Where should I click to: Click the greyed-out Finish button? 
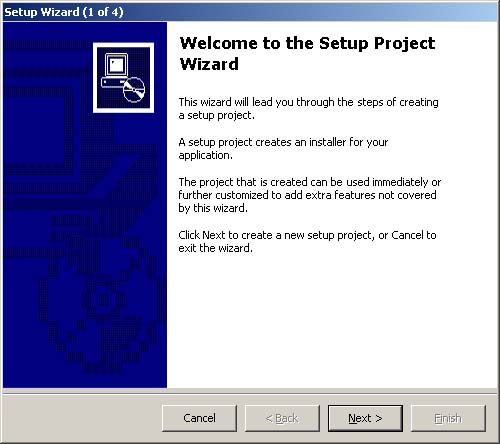tap(448, 418)
